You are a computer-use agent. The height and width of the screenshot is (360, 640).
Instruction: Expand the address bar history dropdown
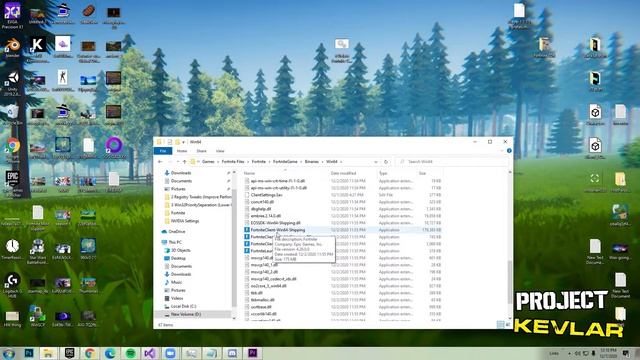[x=376, y=162]
